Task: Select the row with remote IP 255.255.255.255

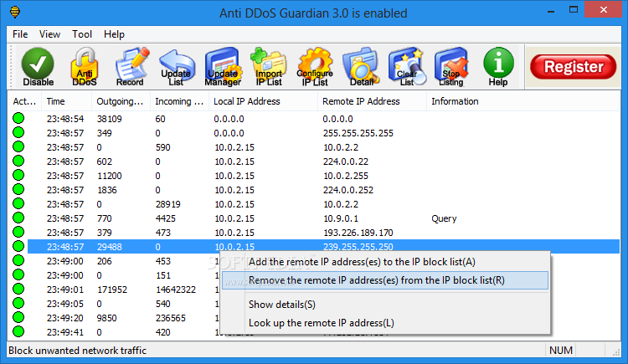Action: [314, 133]
